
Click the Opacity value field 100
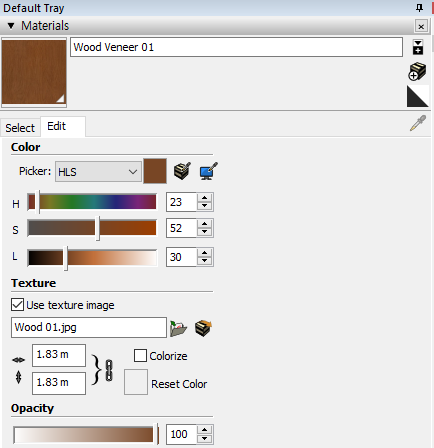[x=182, y=434]
